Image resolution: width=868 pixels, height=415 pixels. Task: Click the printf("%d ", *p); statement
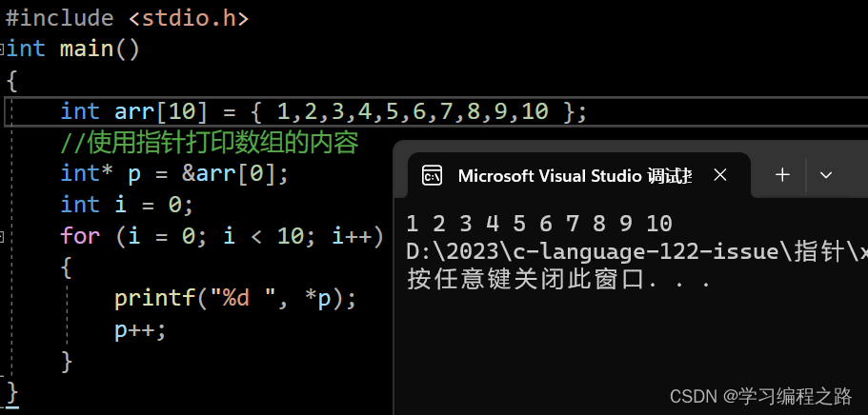(235, 300)
